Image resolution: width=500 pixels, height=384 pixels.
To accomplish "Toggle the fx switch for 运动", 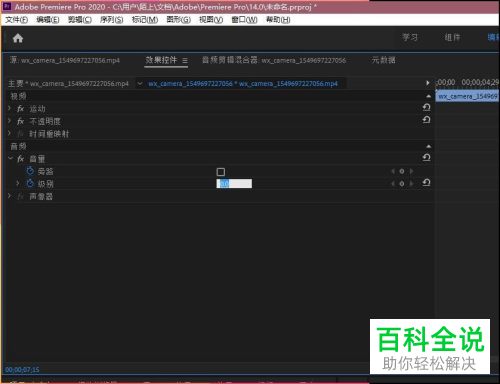I will tap(21, 109).
